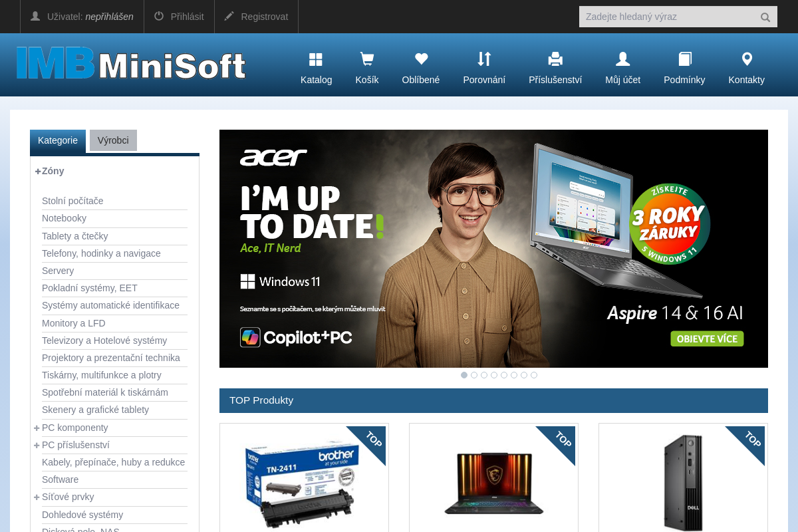Open Skenery a grafické tablety category
This screenshot has width=798, height=532.
(95, 410)
